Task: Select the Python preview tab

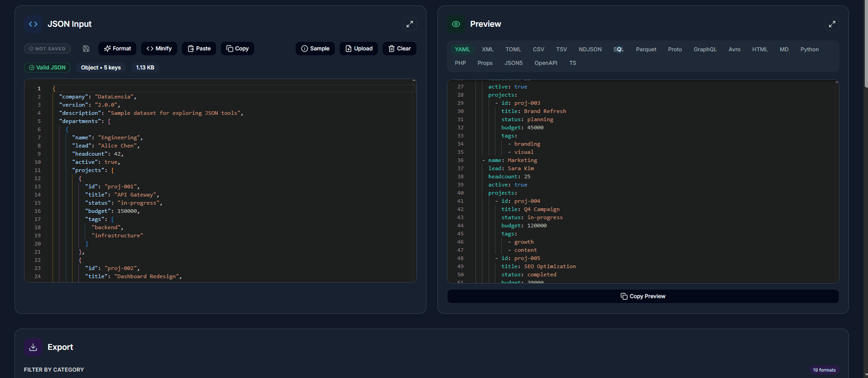Action: click(x=810, y=49)
